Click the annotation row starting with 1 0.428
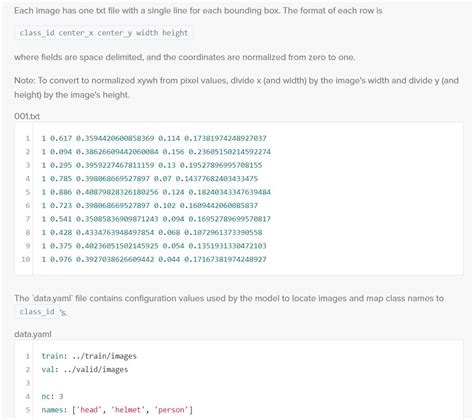Viewport: 474px width, 420px height. [x=152, y=232]
